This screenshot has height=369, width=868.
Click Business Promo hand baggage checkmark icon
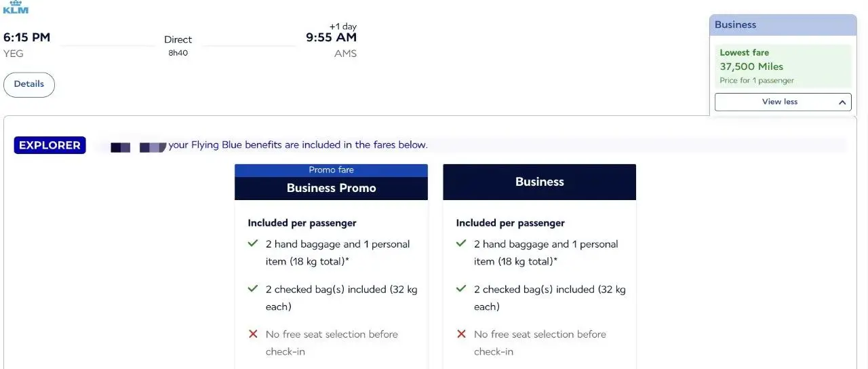click(x=253, y=244)
